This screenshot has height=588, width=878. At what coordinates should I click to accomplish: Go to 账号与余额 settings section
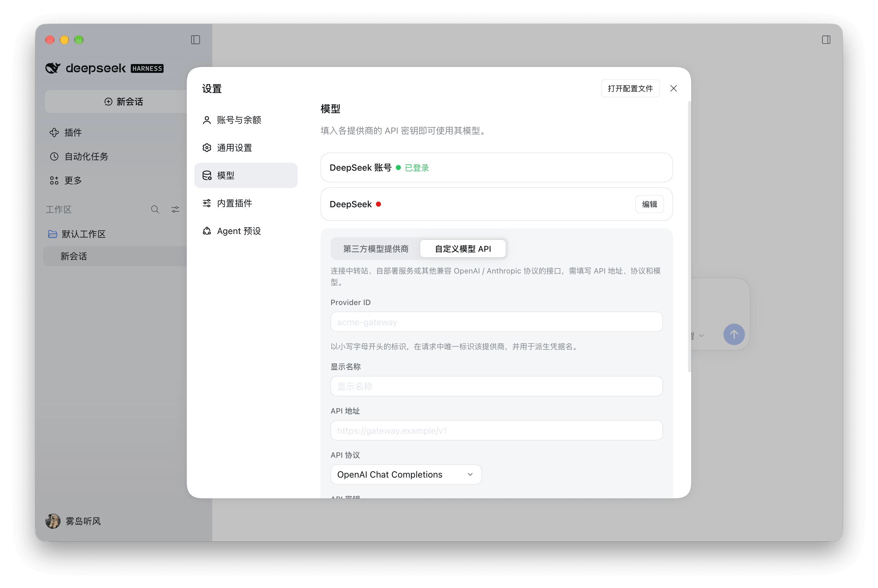[246, 120]
